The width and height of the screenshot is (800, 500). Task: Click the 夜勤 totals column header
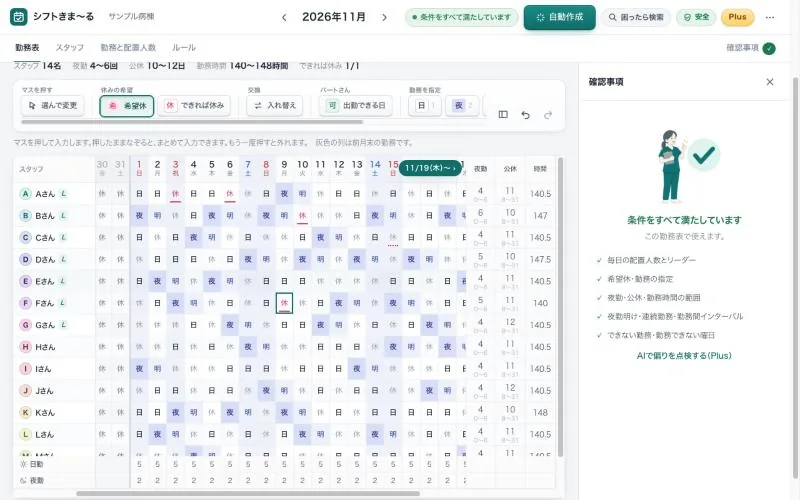point(481,169)
